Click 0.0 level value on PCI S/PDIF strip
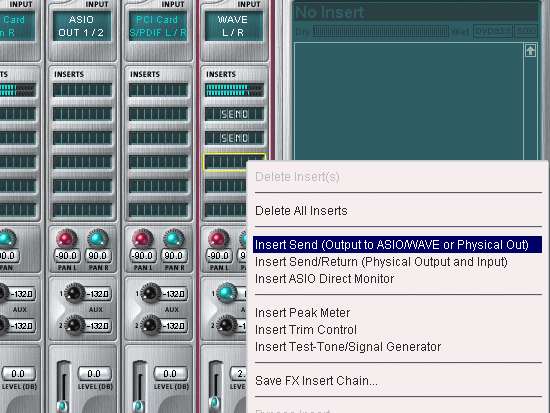550x413 pixels. click(x=170, y=374)
